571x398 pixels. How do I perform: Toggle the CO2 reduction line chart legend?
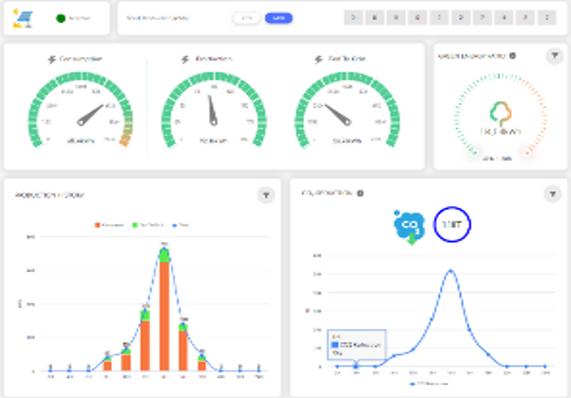[x=429, y=383]
